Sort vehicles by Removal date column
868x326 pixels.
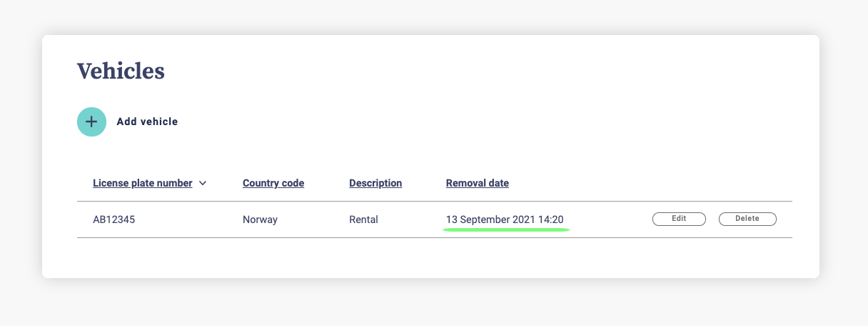(478, 183)
